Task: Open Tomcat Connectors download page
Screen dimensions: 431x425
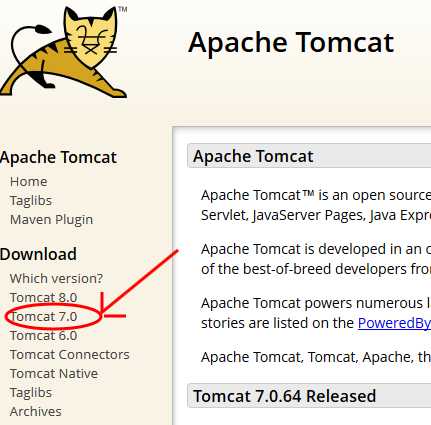Action: click(70, 354)
